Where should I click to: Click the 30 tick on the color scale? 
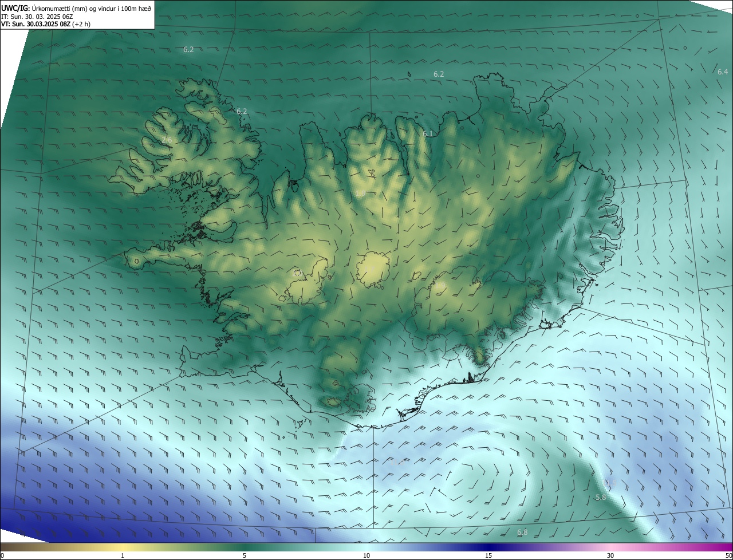(x=610, y=555)
